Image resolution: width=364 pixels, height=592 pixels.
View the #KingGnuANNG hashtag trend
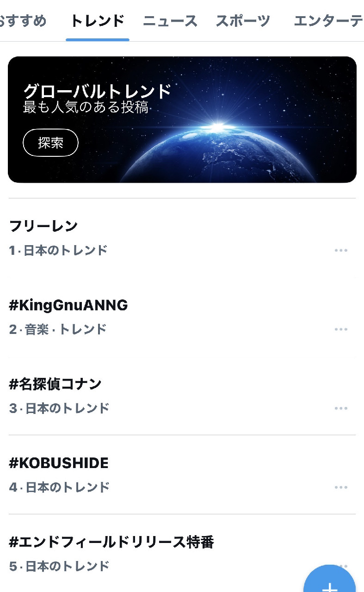[68, 305]
